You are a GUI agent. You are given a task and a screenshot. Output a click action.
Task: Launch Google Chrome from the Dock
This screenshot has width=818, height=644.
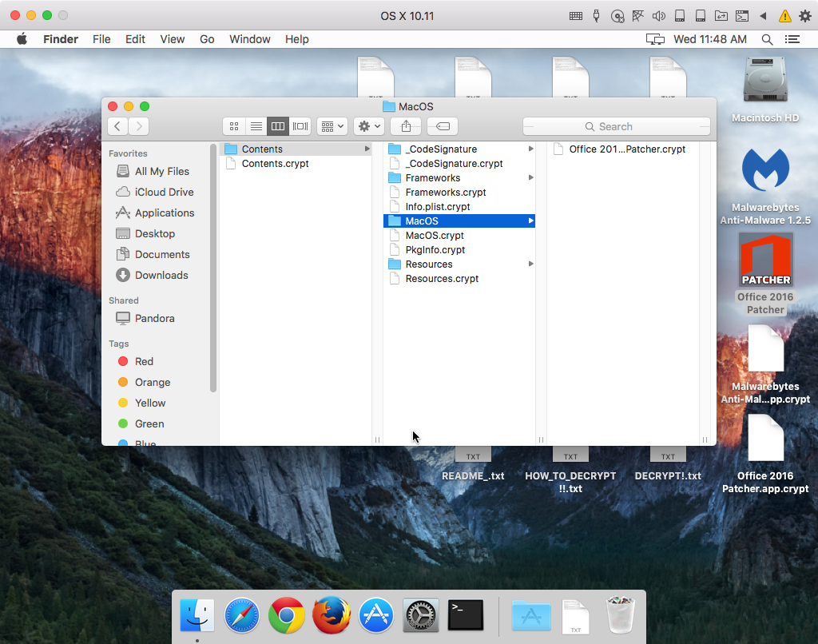point(287,615)
